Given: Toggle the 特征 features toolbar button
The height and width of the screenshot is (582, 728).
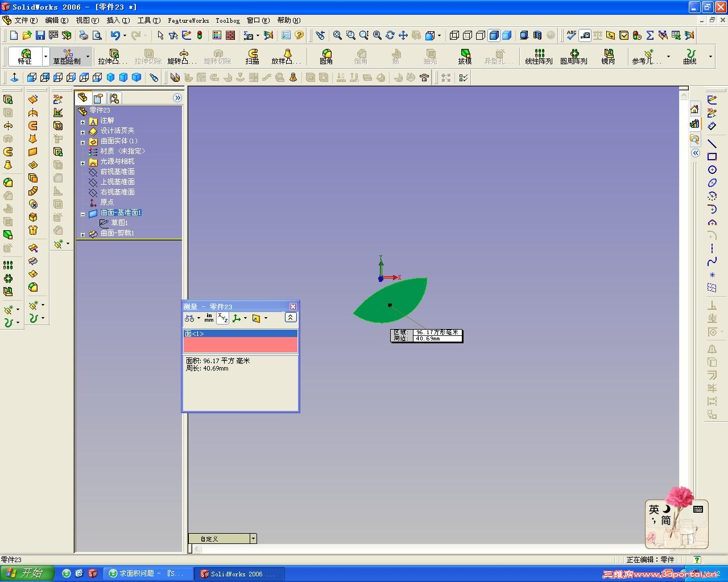Looking at the screenshot, I should tap(25, 56).
